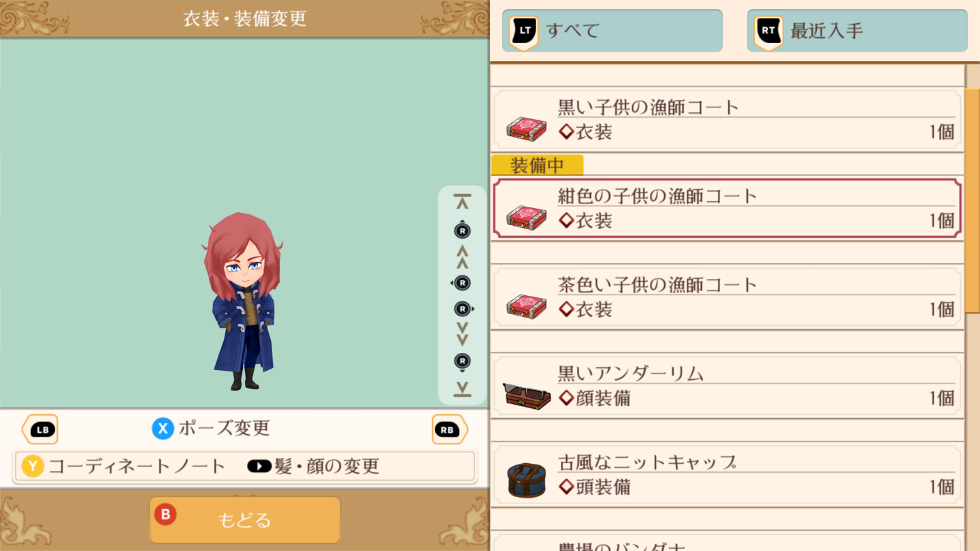Open the すべて filter tab
Screen dimensions: 980x551
pos(612,31)
